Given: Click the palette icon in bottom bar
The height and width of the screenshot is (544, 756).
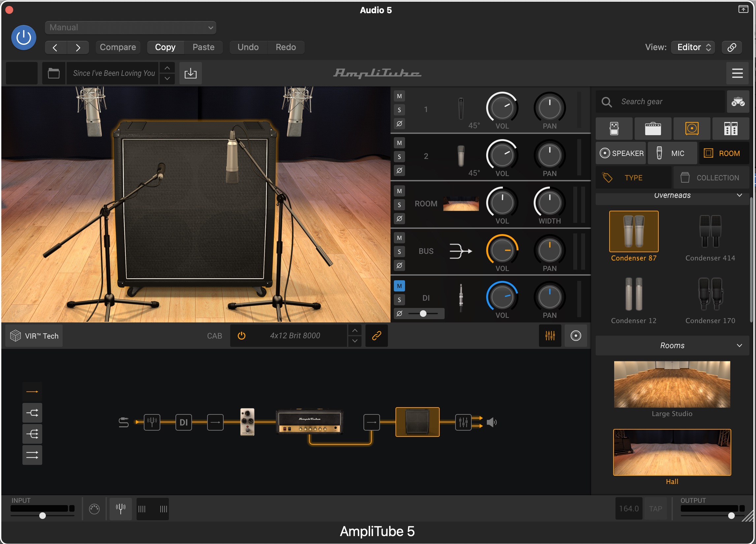Looking at the screenshot, I should [x=94, y=509].
